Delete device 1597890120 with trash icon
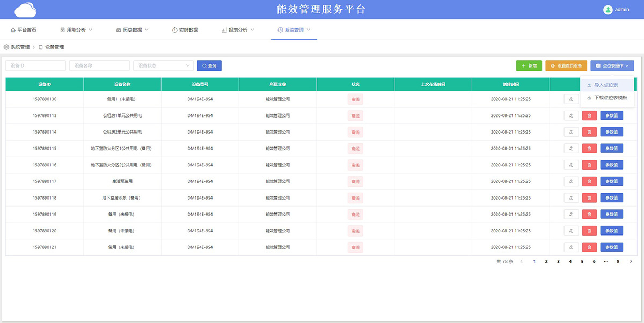 (x=589, y=231)
